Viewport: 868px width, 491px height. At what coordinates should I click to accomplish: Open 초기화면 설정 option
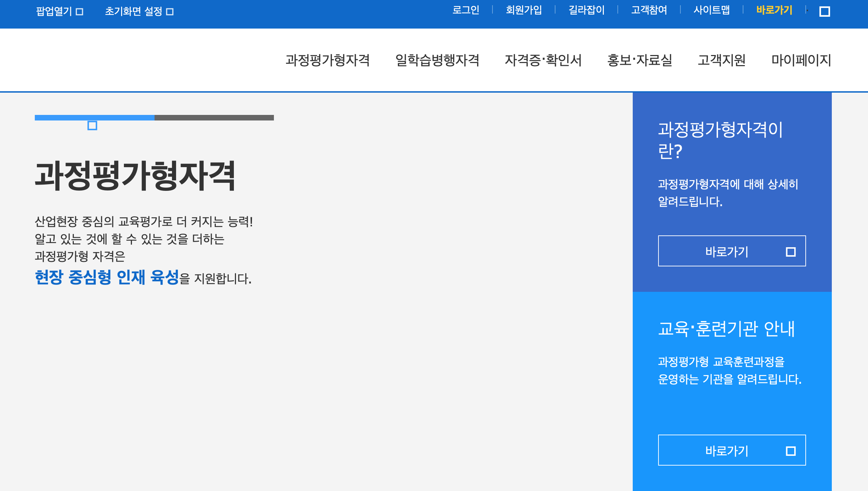pyautogui.click(x=134, y=11)
